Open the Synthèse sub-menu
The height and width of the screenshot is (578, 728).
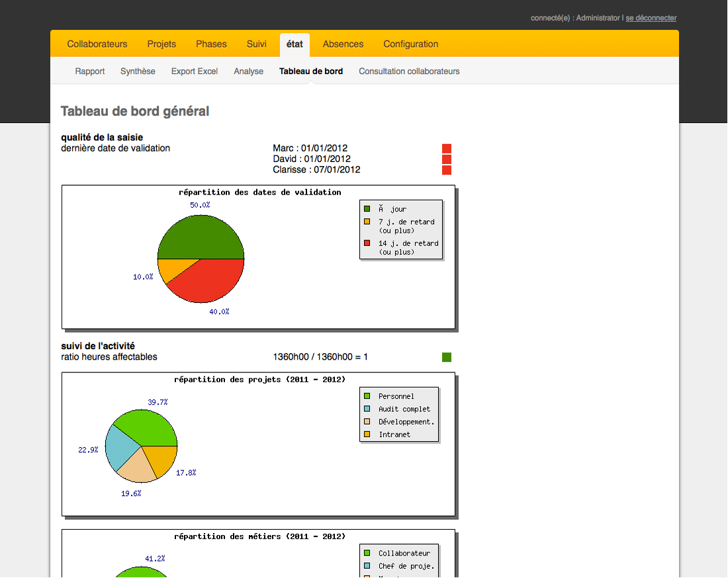pos(138,71)
